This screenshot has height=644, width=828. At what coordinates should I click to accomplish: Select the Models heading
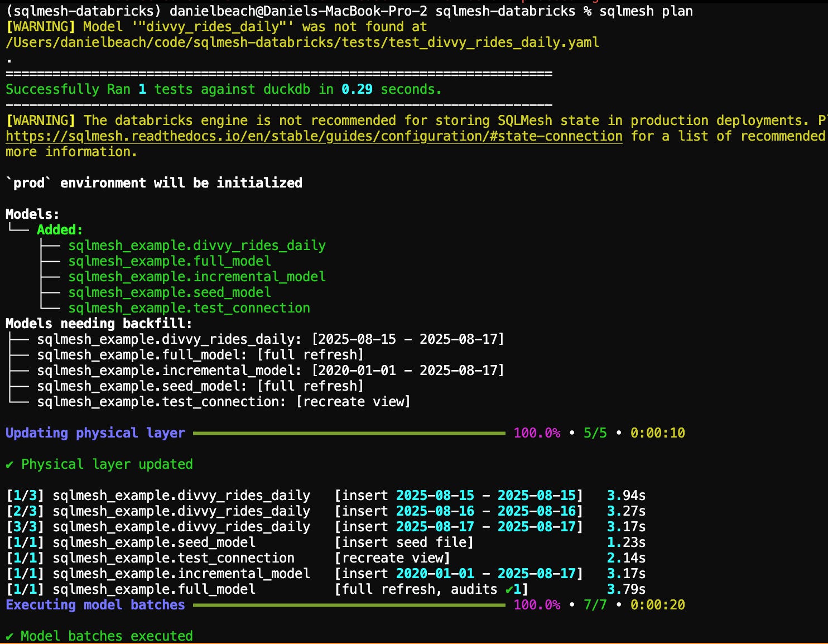[30, 214]
